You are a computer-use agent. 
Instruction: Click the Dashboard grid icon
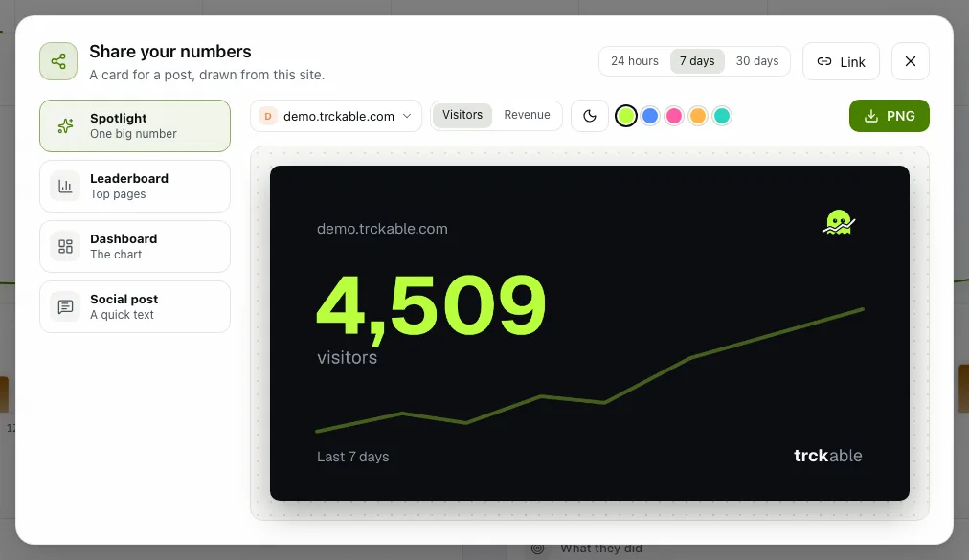(65, 247)
